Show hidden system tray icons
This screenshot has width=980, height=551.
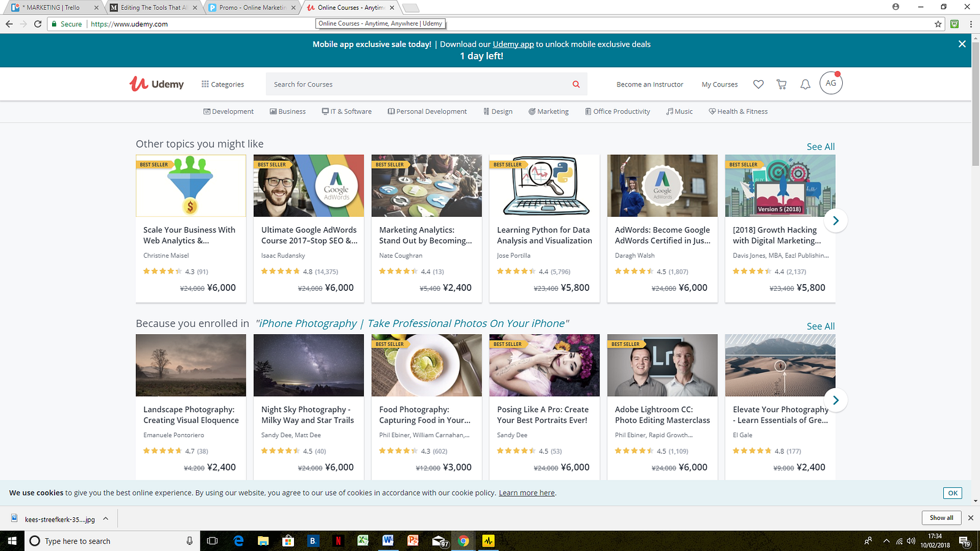point(886,541)
